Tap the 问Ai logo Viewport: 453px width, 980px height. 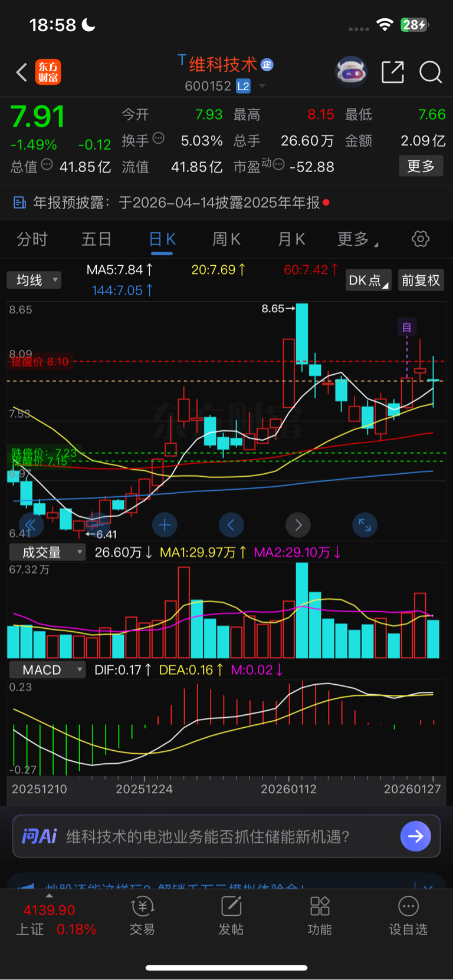[40, 836]
